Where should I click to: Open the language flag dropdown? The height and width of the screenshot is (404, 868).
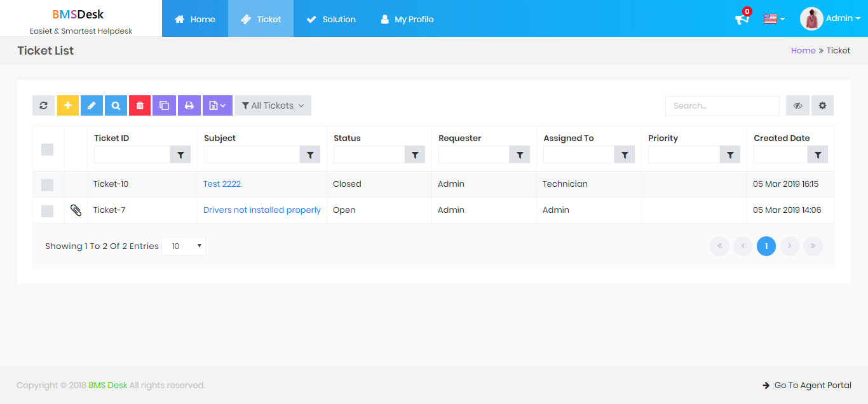pos(774,19)
